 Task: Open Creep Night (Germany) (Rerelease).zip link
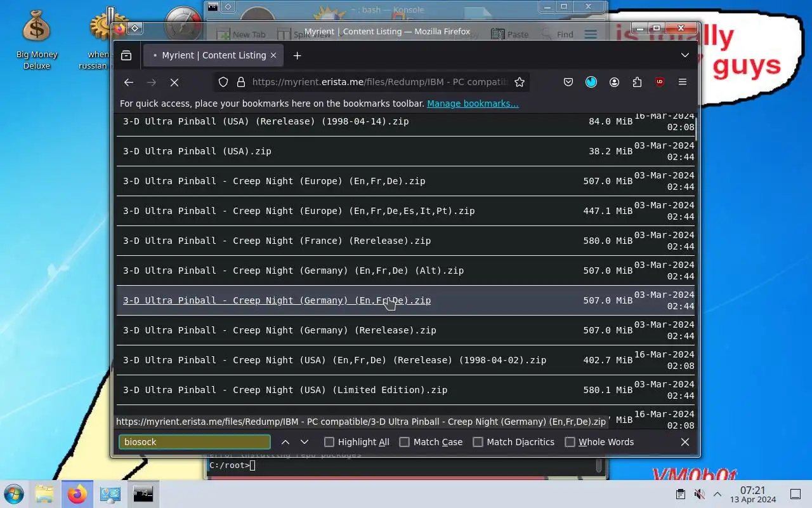coord(280,330)
